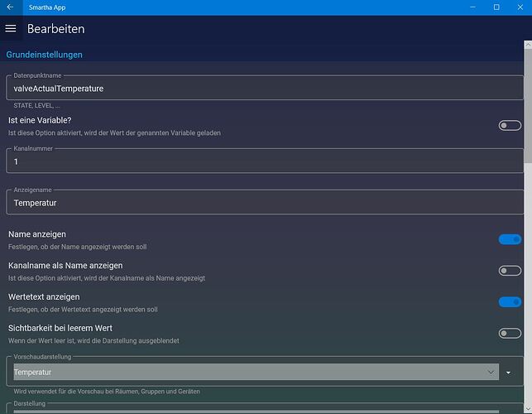532x414 pixels.
Task: Disable the 'Wertetext anzeigen' toggle
Action: [510, 301]
